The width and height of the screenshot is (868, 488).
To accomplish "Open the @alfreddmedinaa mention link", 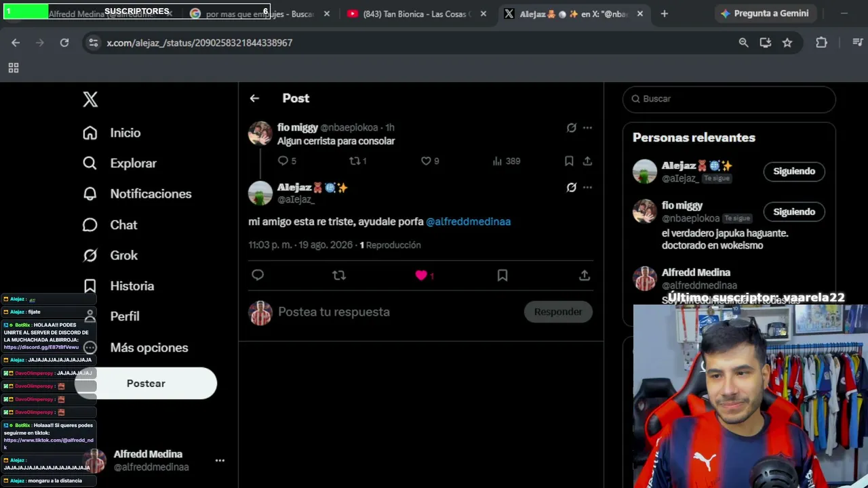I will pos(468,222).
